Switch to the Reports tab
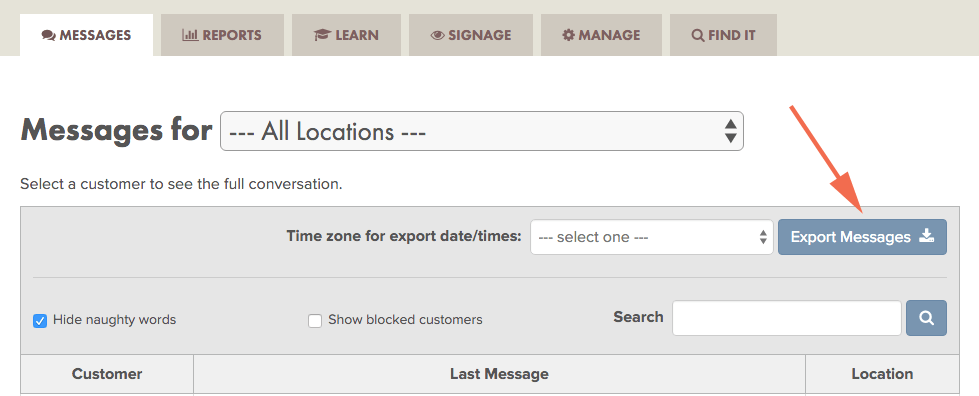The image size is (979, 396). coord(222,35)
